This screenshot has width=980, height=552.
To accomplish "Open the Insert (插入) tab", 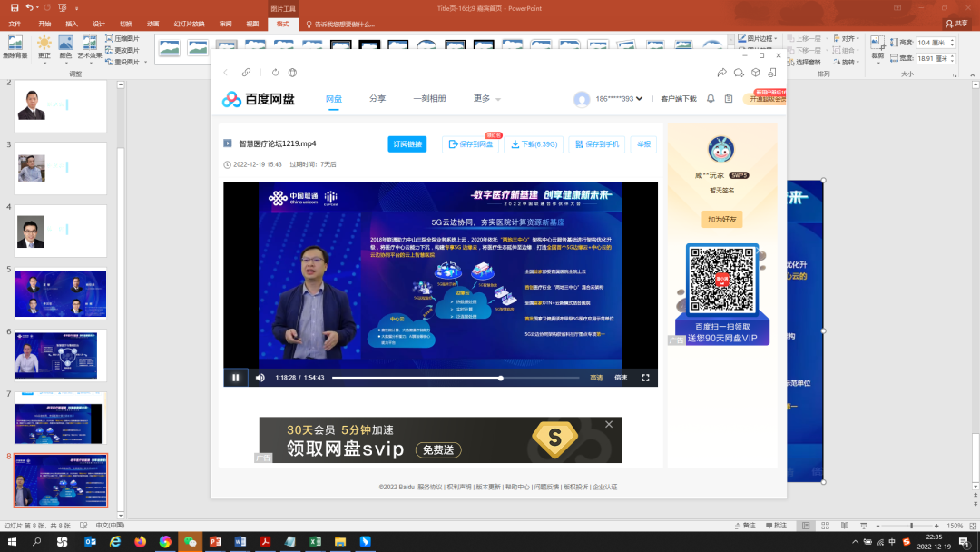I will [x=72, y=24].
